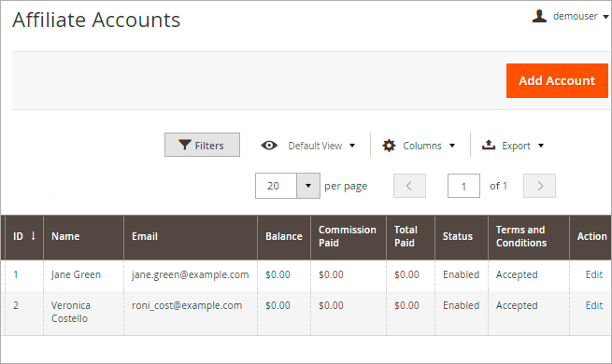Sort by the ID column header
Screen dimensions: 612x364
pyautogui.click(x=24, y=237)
